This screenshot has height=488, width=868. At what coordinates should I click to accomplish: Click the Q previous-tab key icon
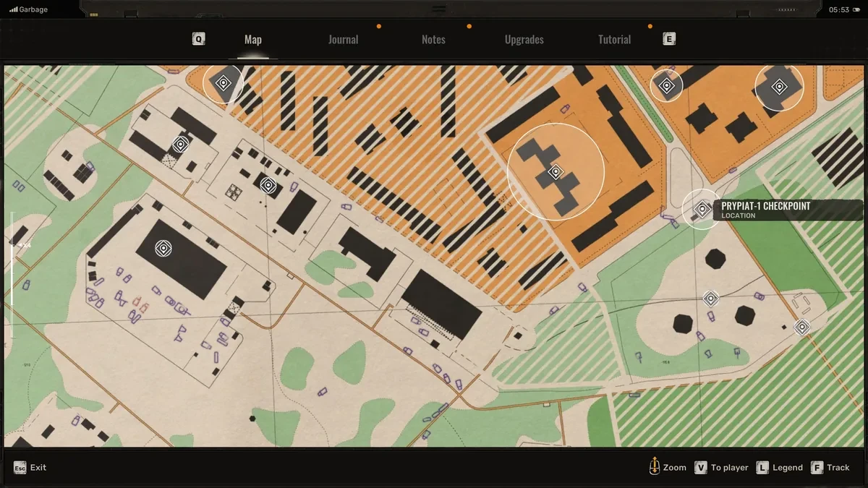tap(198, 39)
